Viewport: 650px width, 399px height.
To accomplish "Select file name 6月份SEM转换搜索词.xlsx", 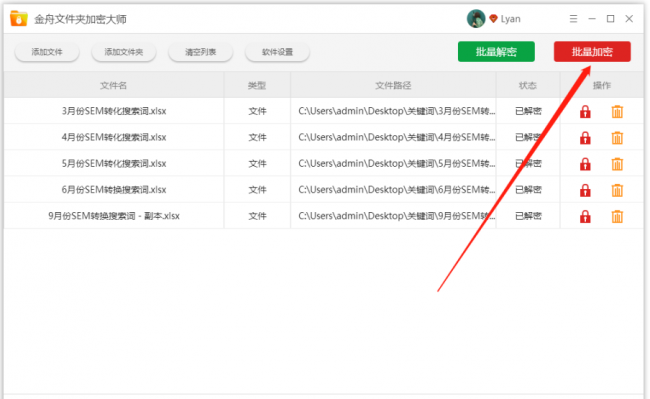I will coord(114,190).
